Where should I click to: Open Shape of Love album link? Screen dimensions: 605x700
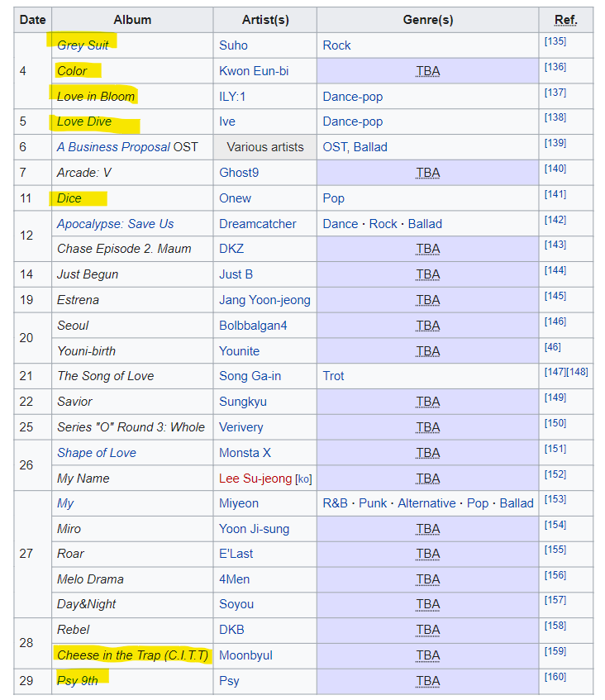tap(97, 453)
